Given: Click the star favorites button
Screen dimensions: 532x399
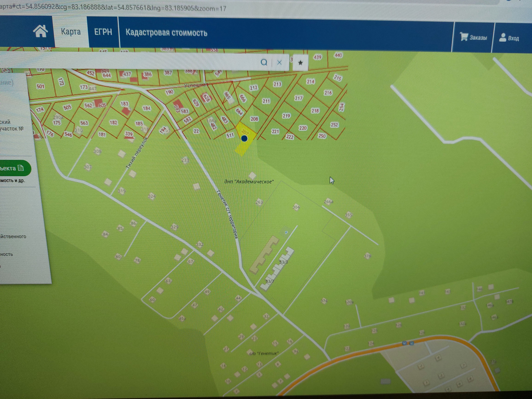Looking at the screenshot, I should click(300, 63).
